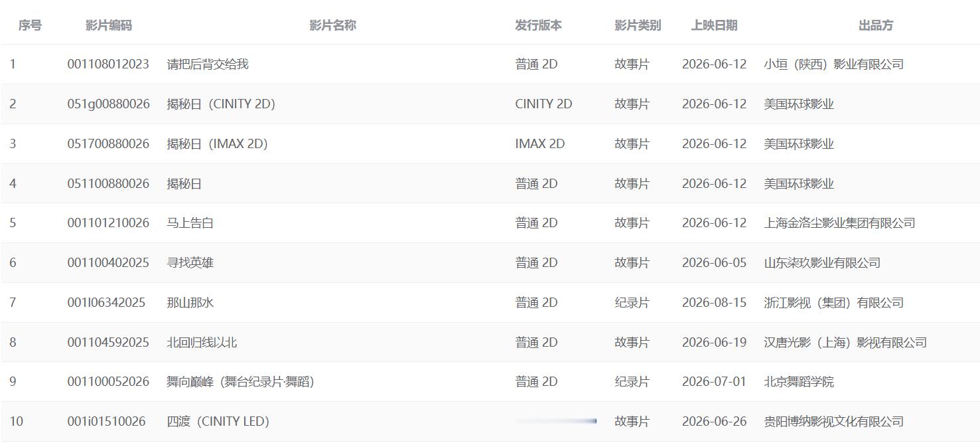Click the 影片编码 column header
Screen dimensions: 980x447
[x=109, y=25]
